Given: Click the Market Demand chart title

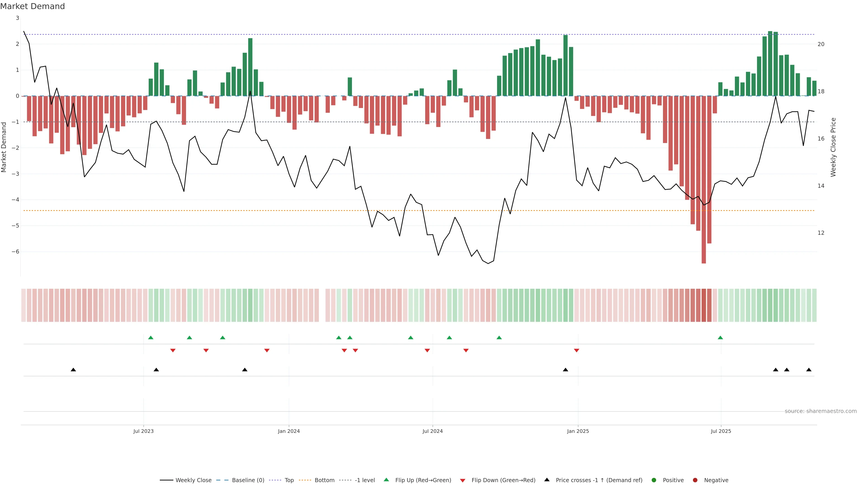Looking at the screenshot, I should tap(32, 6).
